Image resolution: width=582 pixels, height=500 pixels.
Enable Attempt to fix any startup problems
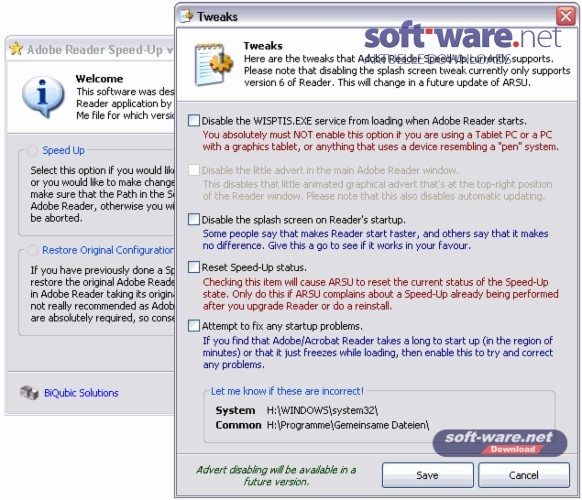pos(194,326)
